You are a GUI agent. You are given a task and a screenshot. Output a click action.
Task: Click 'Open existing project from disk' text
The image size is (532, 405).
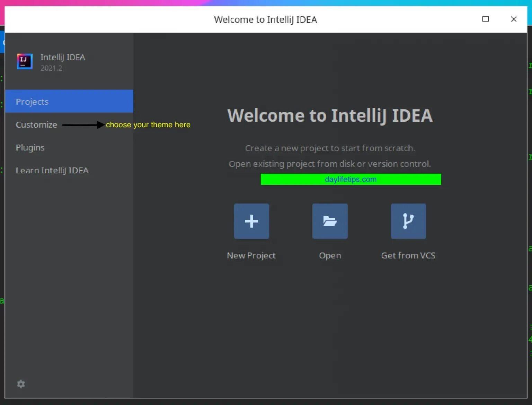(330, 164)
